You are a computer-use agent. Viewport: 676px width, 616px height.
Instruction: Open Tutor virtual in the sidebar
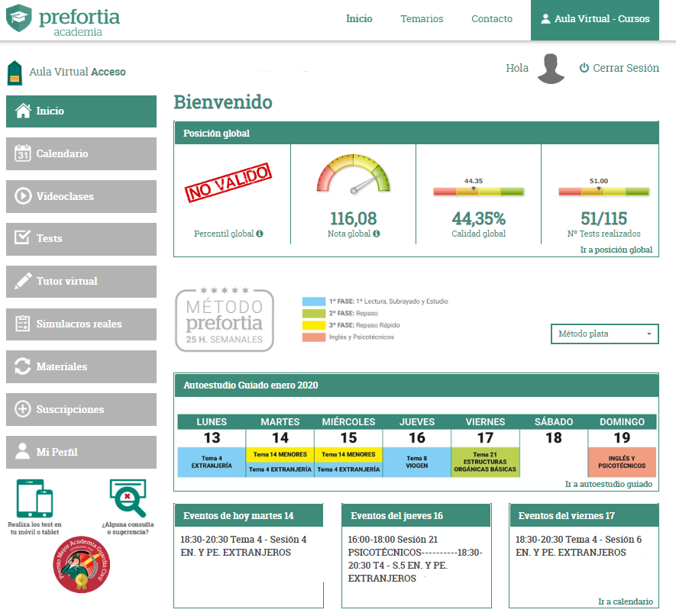[81, 282]
